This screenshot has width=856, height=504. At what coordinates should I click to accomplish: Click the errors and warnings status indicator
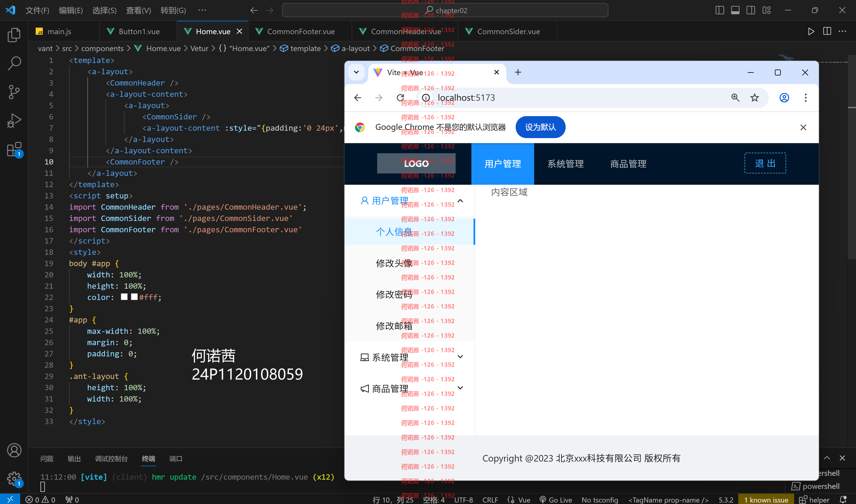(40, 500)
